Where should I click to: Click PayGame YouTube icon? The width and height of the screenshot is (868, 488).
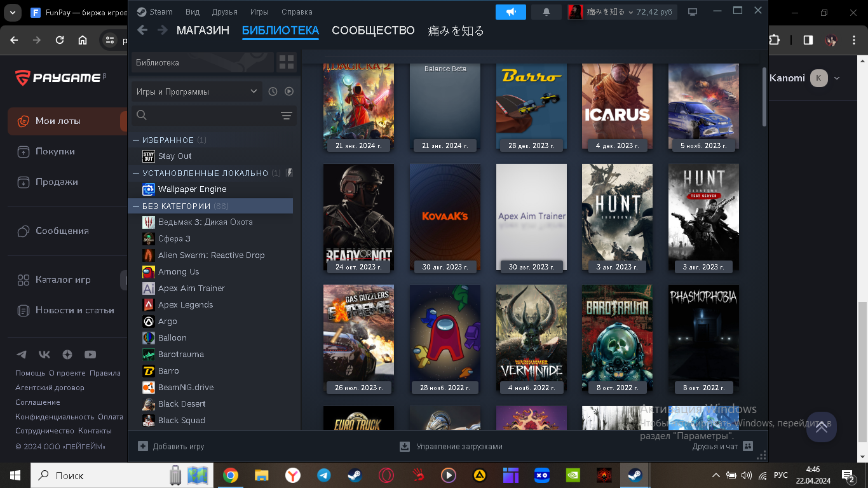pyautogui.click(x=90, y=355)
